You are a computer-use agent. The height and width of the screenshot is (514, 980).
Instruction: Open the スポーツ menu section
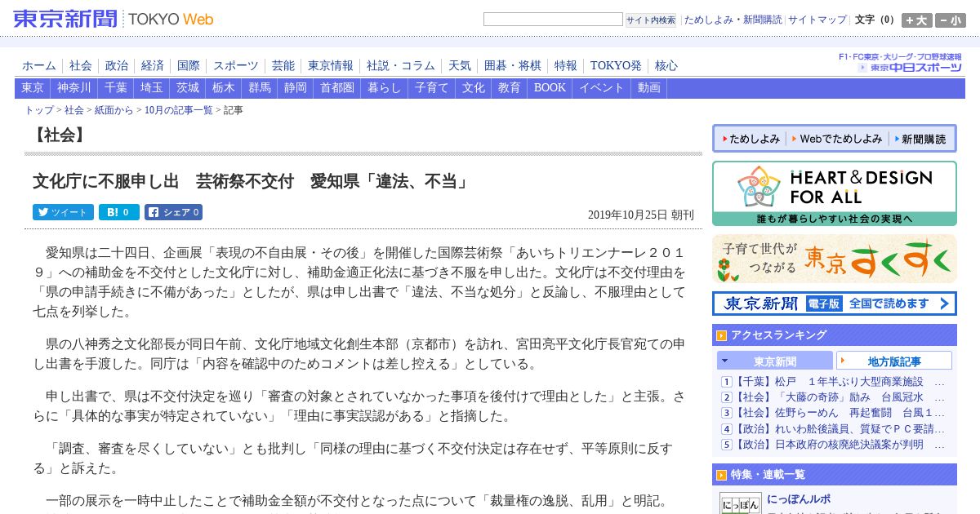(x=236, y=65)
